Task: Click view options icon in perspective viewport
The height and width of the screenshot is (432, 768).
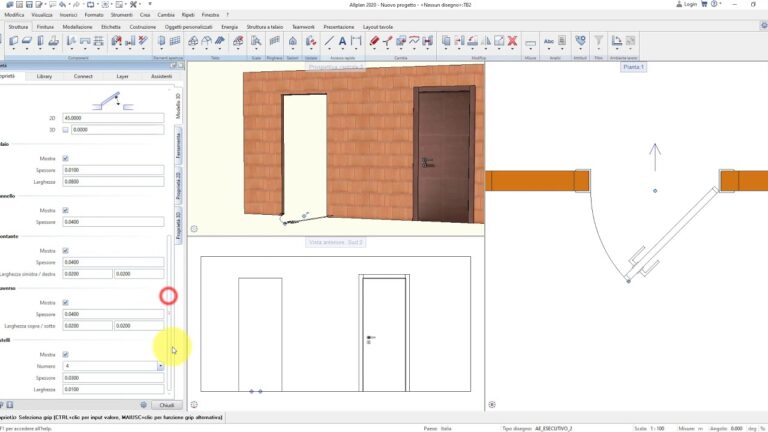Action: click(x=194, y=229)
